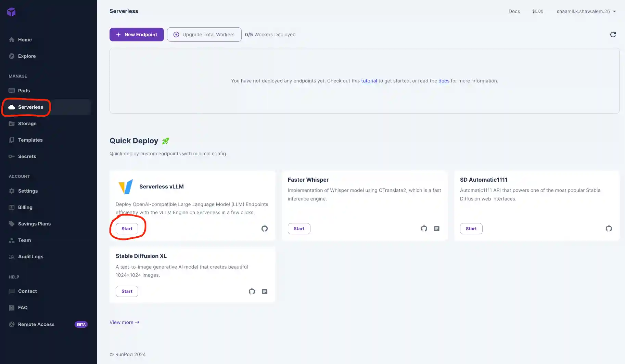Click Upgrade Total Workers button

point(204,35)
